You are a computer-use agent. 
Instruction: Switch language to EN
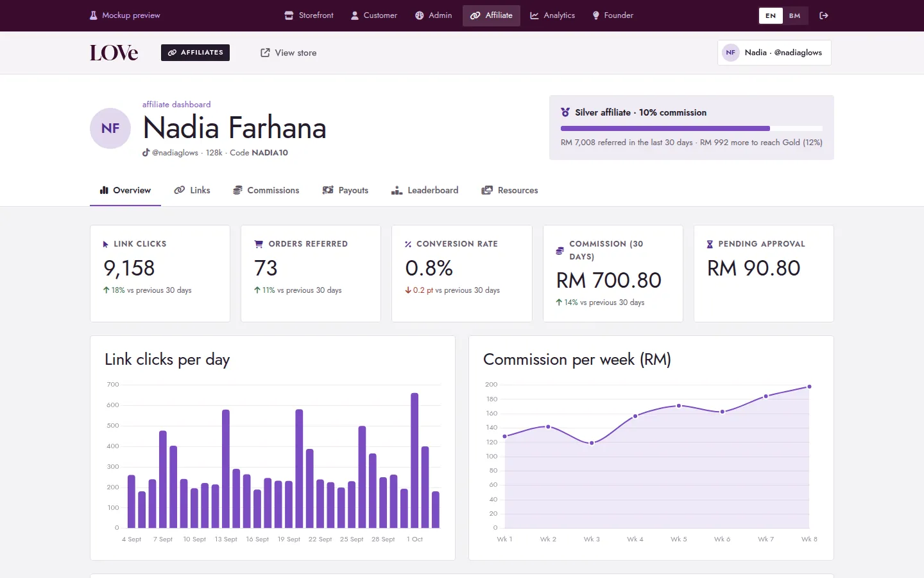point(771,15)
